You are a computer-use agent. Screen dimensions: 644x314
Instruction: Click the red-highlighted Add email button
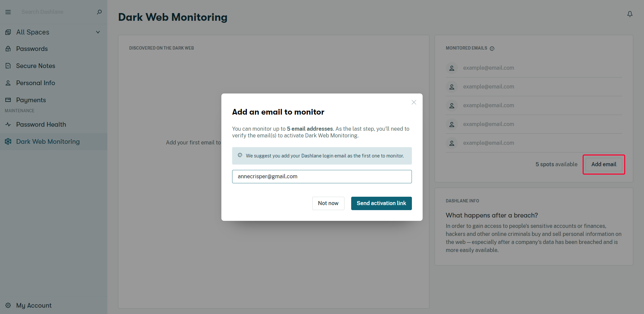click(x=604, y=164)
